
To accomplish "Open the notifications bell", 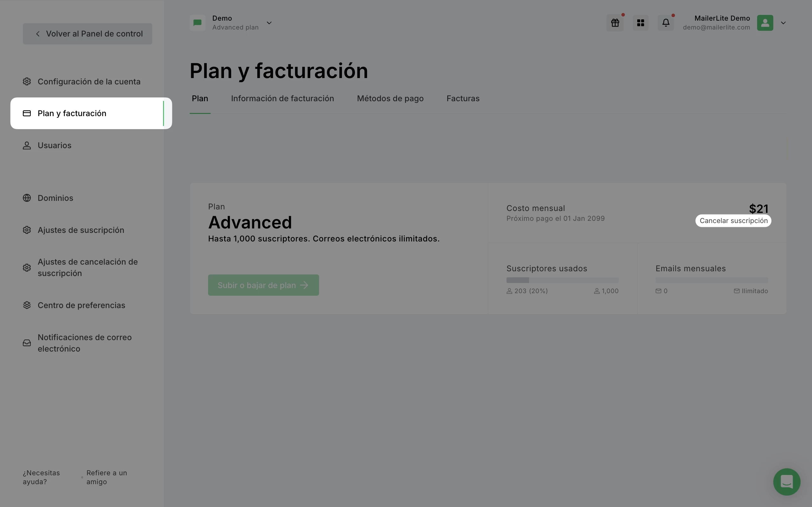I will tap(665, 23).
